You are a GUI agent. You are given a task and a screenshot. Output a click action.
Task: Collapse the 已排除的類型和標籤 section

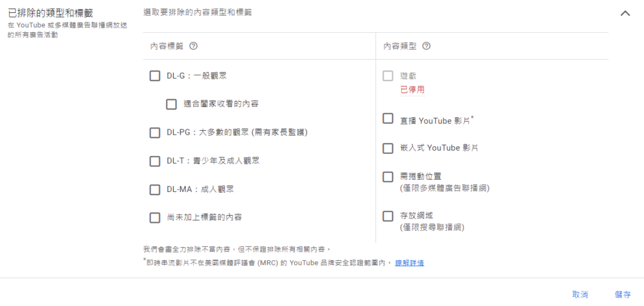pos(624,14)
